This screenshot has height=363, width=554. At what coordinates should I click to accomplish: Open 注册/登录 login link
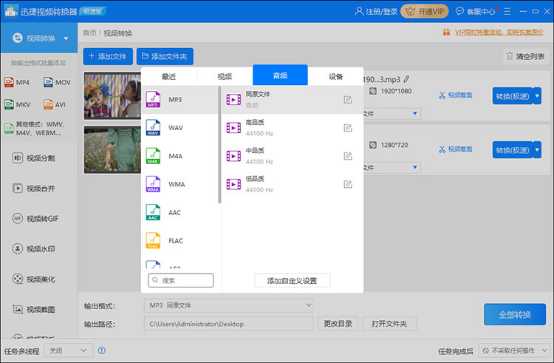(x=376, y=12)
